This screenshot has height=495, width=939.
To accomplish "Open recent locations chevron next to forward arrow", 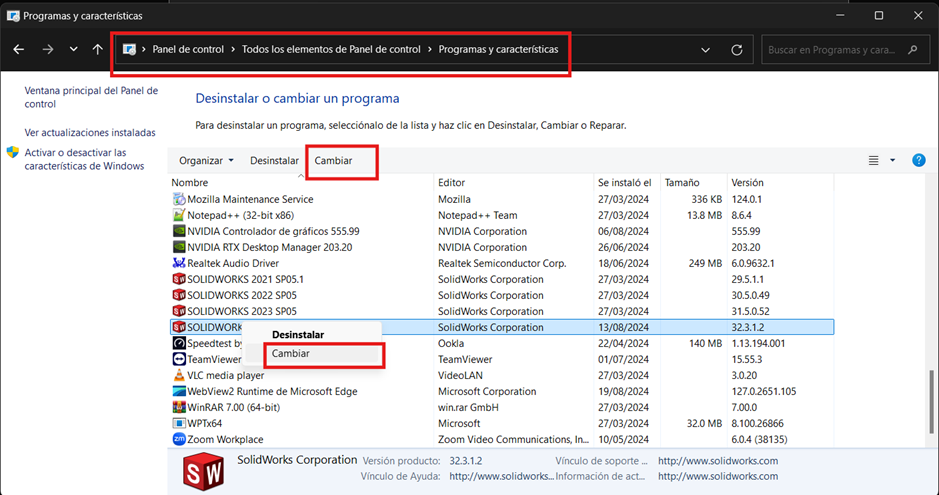I will pyautogui.click(x=73, y=50).
